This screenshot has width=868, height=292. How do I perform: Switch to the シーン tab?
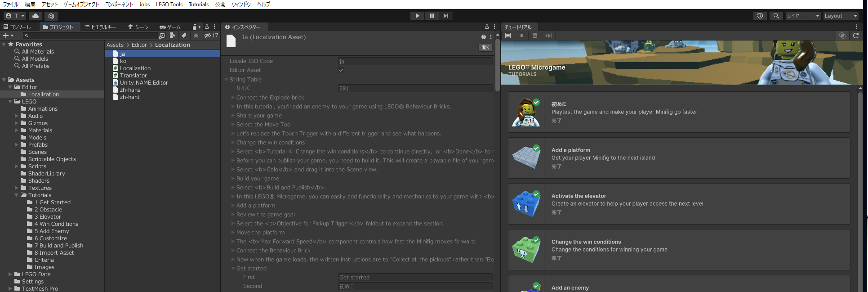point(138,27)
